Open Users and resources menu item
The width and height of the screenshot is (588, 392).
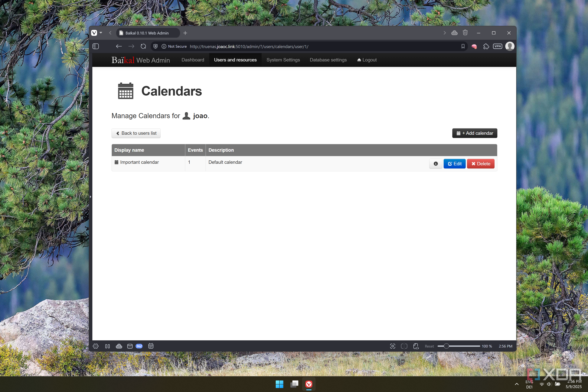[x=235, y=60]
